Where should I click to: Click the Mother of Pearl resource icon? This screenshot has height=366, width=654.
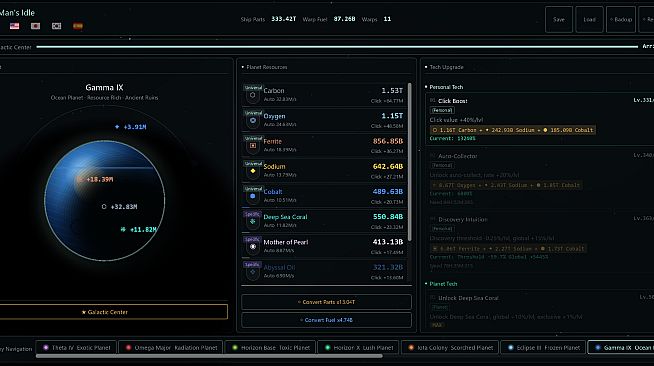tap(253, 247)
